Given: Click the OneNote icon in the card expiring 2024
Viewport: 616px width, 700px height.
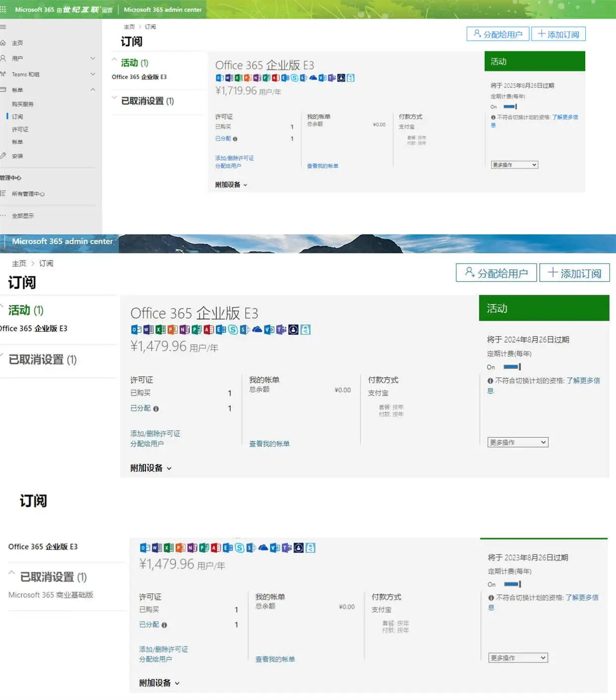Looking at the screenshot, I should (x=184, y=329).
